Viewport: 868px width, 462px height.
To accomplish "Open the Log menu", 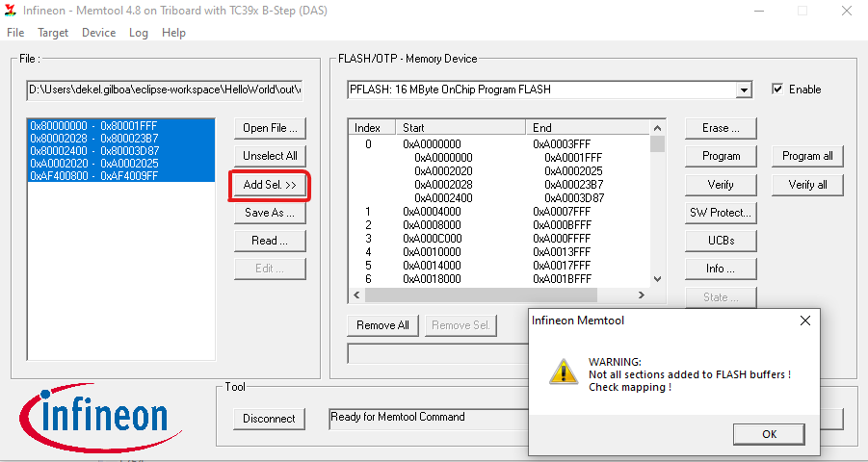I will [139, 33].
